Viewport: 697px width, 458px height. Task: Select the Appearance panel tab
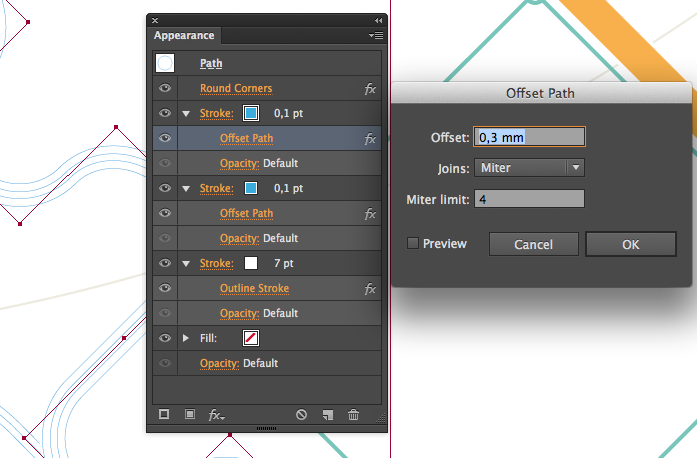(x=183, y=35)
